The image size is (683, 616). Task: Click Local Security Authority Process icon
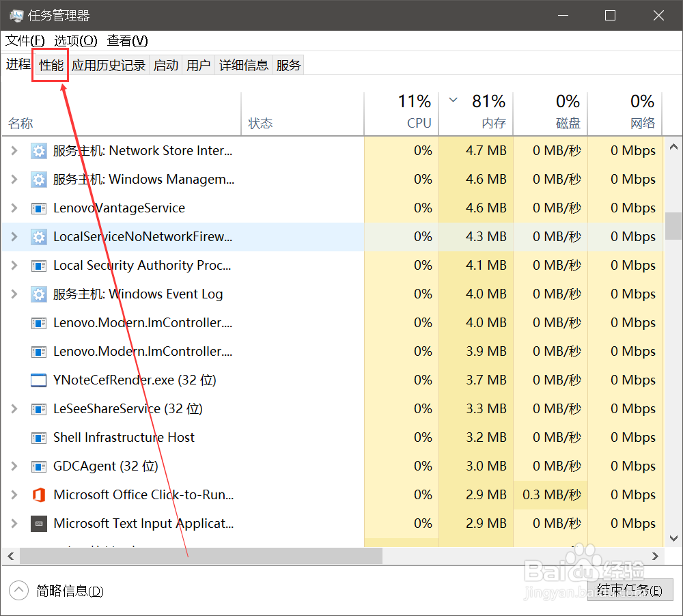tap(39, 266)
